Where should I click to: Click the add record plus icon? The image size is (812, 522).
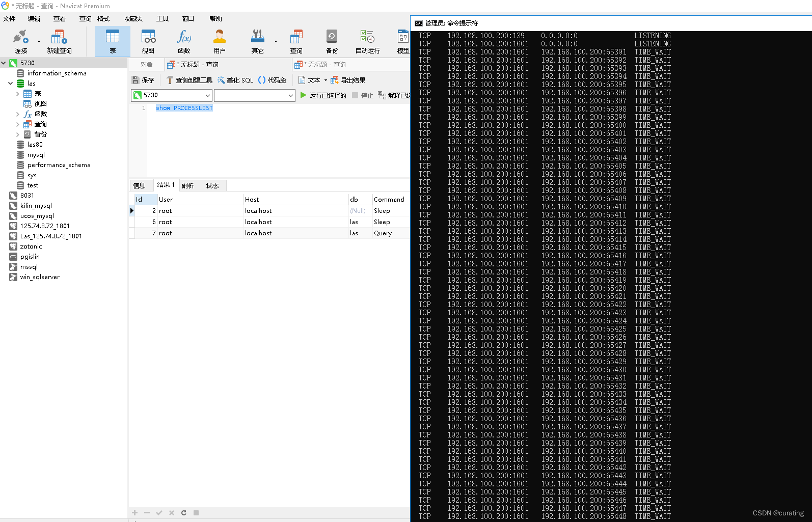tap(134, 513)
